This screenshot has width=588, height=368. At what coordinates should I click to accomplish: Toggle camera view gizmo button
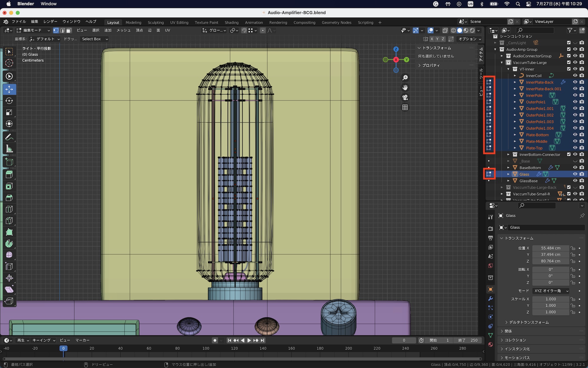coord(405,97)
